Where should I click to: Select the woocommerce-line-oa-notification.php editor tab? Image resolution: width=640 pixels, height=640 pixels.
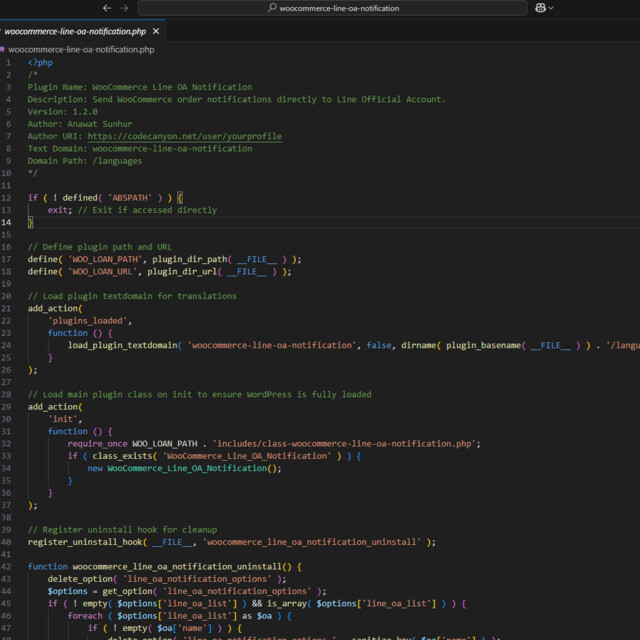click(x=74, y=31)
